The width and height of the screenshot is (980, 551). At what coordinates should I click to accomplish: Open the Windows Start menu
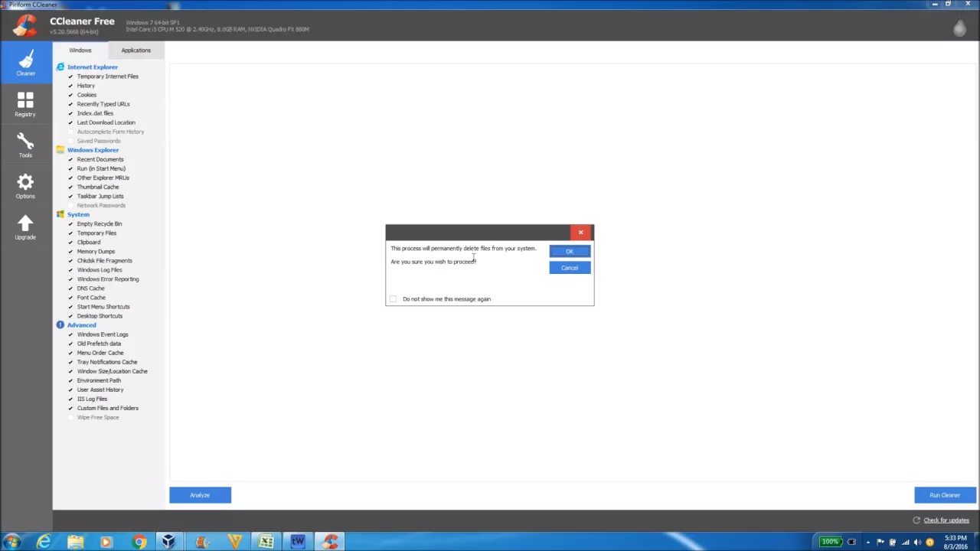(x=11, y=542)
